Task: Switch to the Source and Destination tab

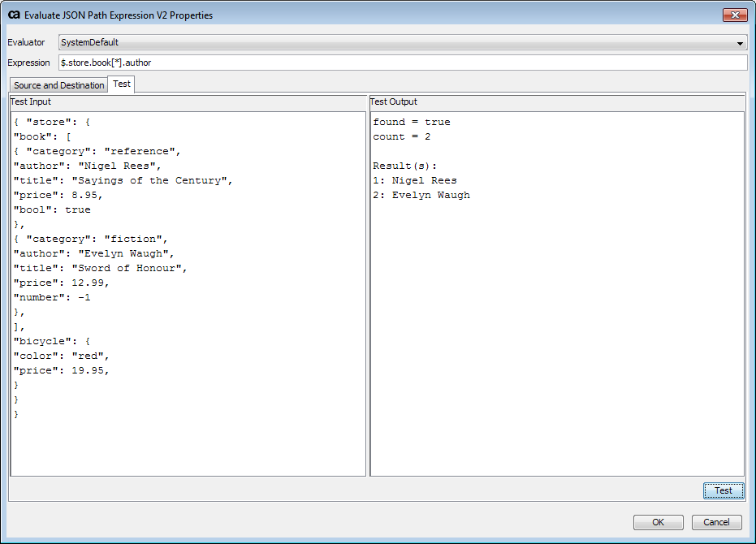Action: (58, 85)
